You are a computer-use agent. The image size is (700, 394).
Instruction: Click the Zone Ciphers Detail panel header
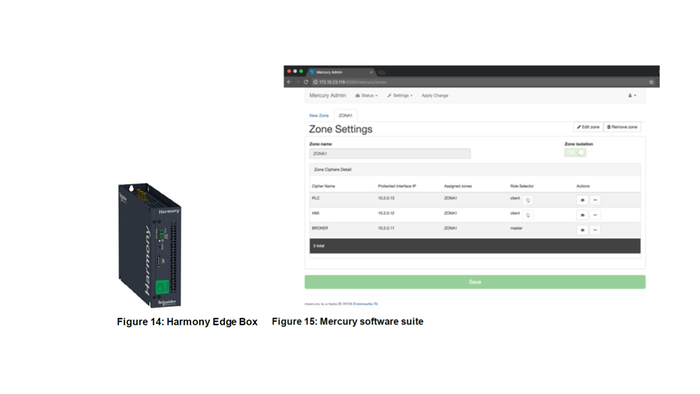tap(475, 170)
